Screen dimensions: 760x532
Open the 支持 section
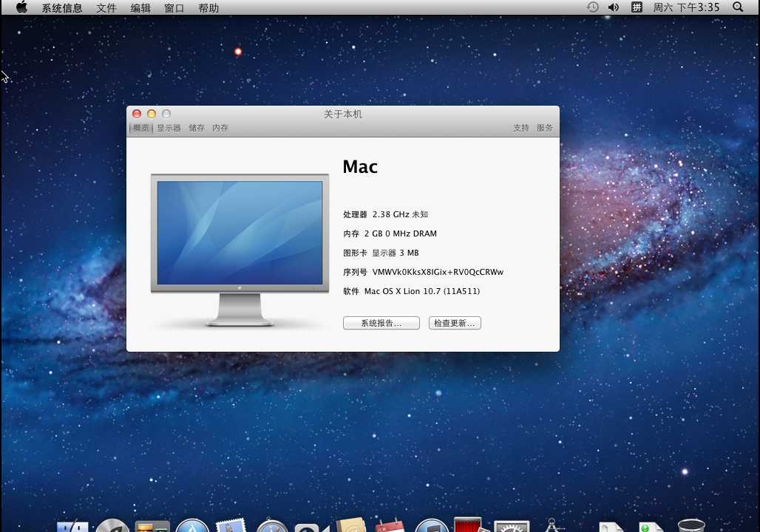521,128
